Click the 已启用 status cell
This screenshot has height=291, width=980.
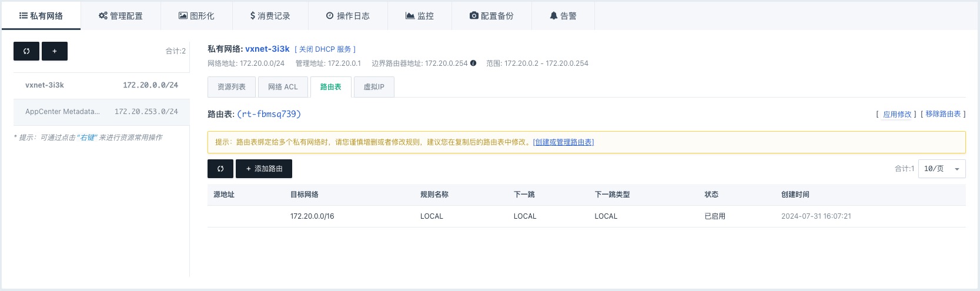[715, 216]
